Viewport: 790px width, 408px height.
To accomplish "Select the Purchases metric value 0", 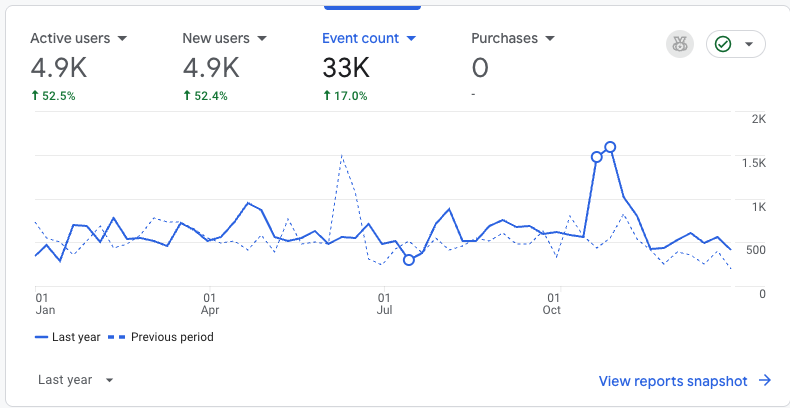I will pyautogui.click(x=480, y=67).
